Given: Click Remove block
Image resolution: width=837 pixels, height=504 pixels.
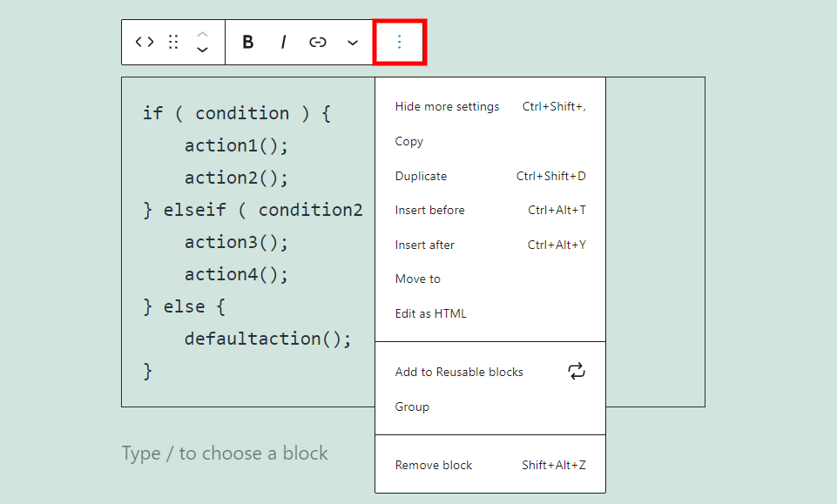Looking at the screenshot, I should (x=434, y=465).
